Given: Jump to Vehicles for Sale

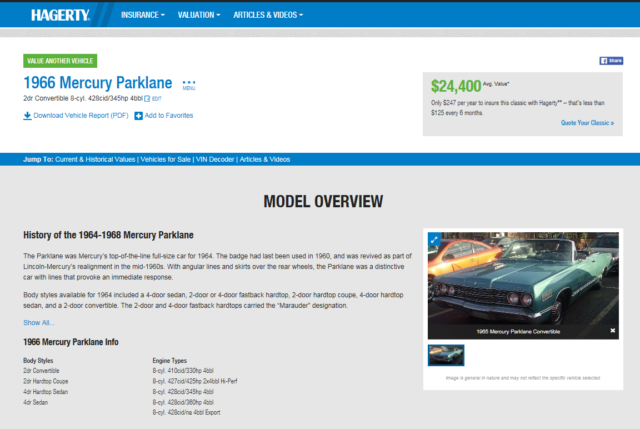Looking at the screenshot, I should [165, 160].
